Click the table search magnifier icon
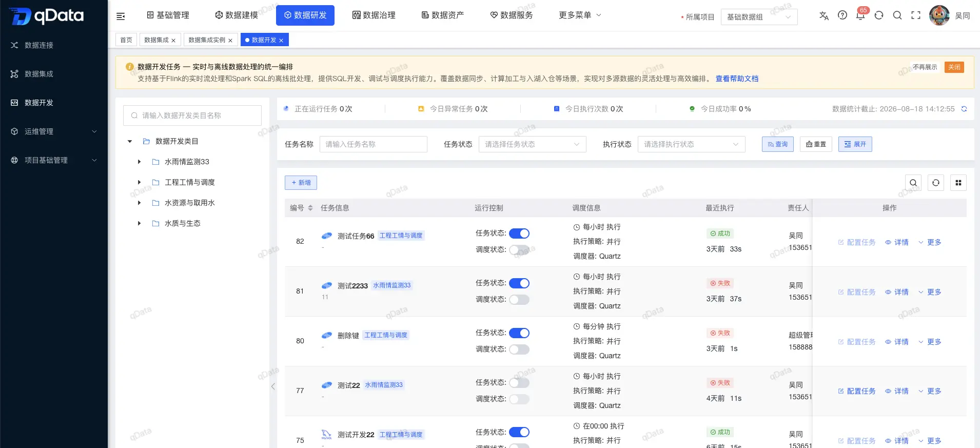Screen dimensions: 980x448 click(x=913, y=183)
